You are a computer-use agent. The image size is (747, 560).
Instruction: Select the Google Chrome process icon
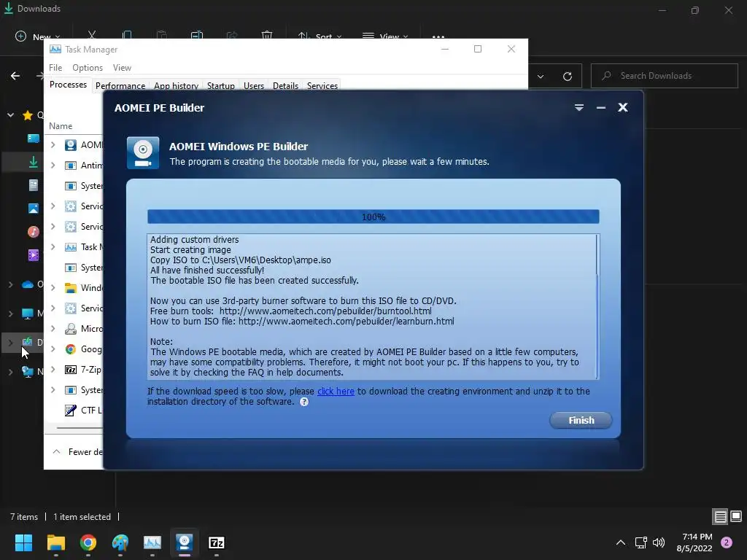(71, 349)
